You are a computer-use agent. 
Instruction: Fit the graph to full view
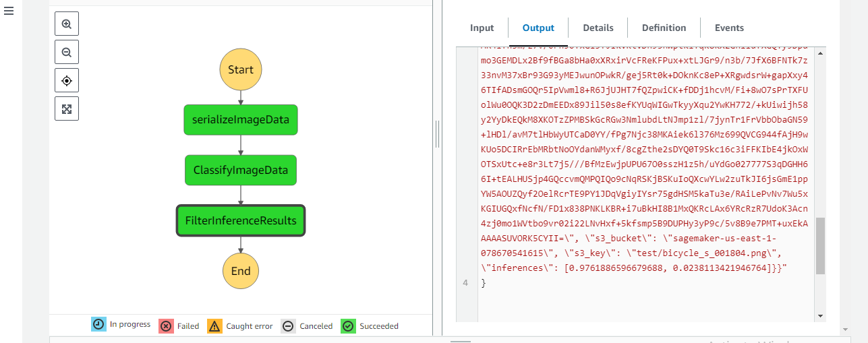(x=67, y=109)
